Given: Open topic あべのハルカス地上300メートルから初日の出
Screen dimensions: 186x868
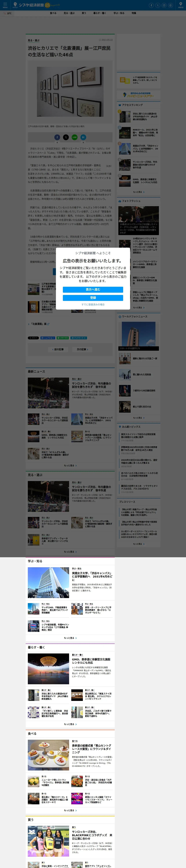Looking at the screenshot, I should (x=139, y=475).
